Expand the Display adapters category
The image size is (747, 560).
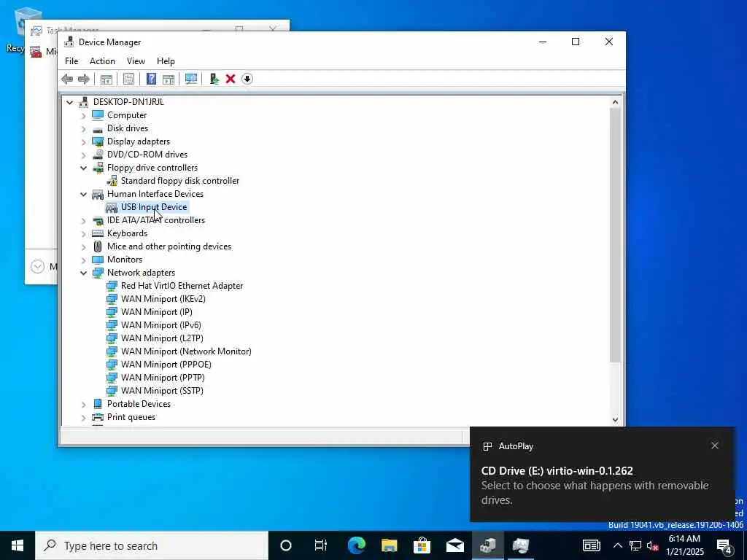83,142
